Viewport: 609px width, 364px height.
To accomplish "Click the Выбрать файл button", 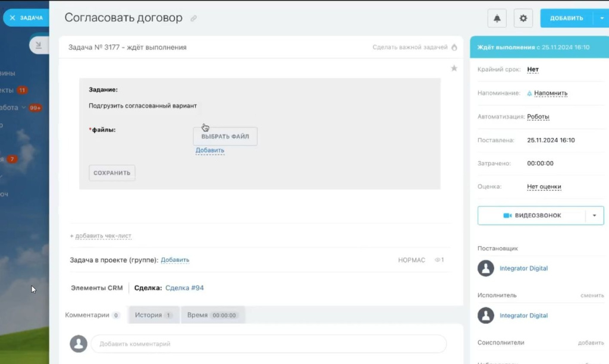I will [x=225, y=136].
